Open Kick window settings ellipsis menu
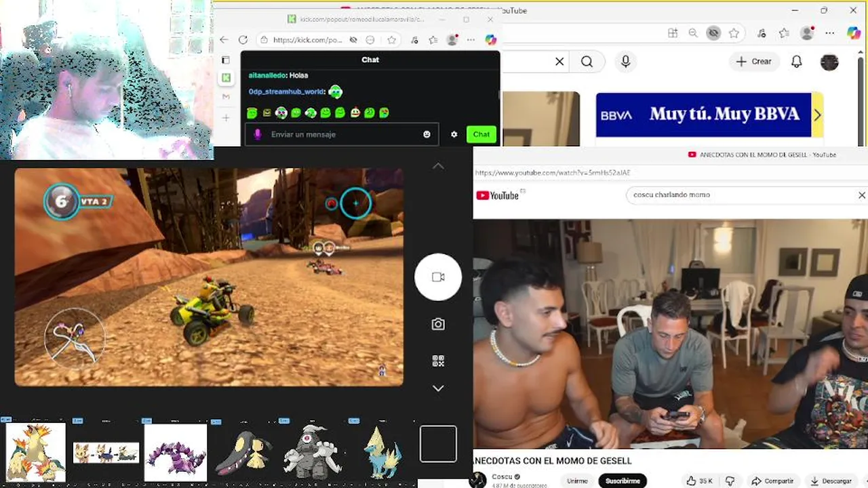Image resolution: width=868 pixels, height=488 pixels. [x=471, y=40]
